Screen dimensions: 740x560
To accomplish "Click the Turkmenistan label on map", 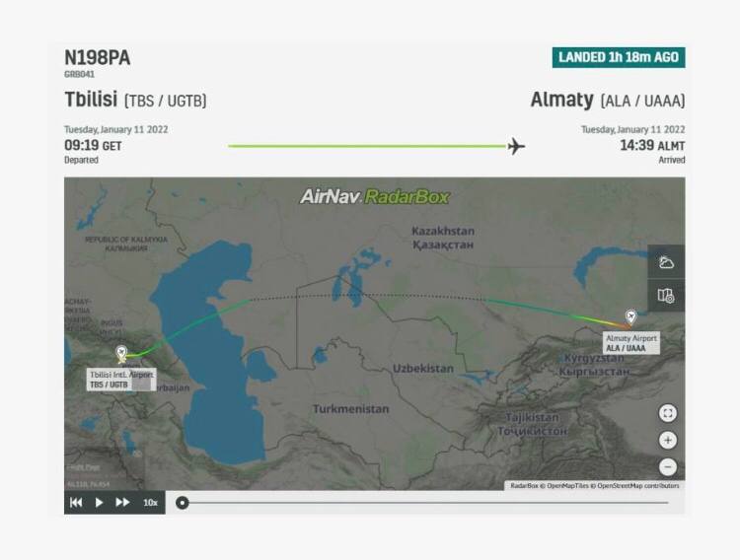I will 351,409.
